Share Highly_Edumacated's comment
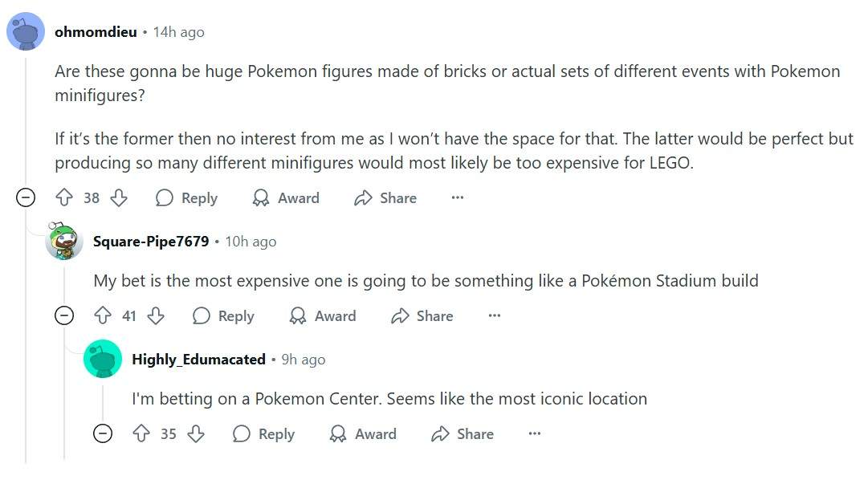Image resolution: width=868 pixels, height=488 pixels. tap(463, 434)
